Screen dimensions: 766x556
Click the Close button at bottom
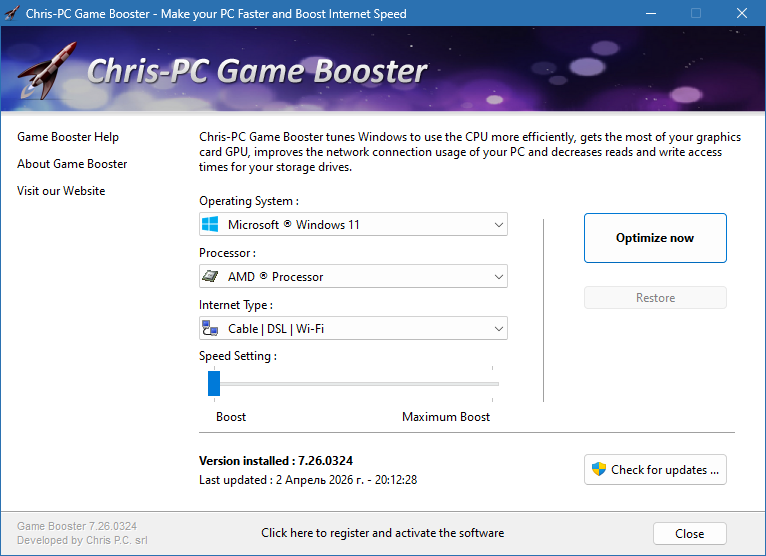click(x=689, y=534)
